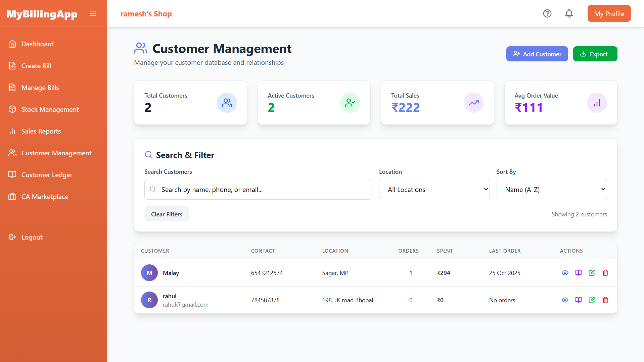
Task: Open CA Marketplace from the sidebar
Action: click(45, 197)
